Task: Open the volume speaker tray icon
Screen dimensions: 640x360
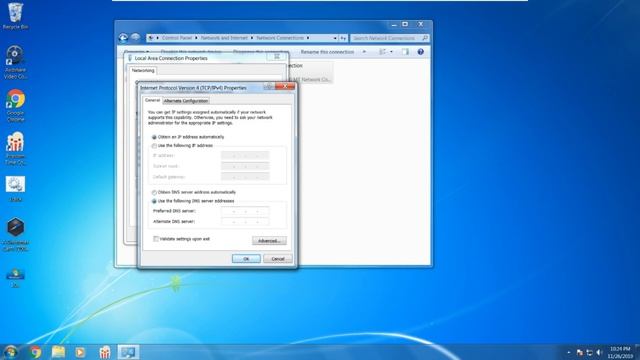Action: [599, 352]
